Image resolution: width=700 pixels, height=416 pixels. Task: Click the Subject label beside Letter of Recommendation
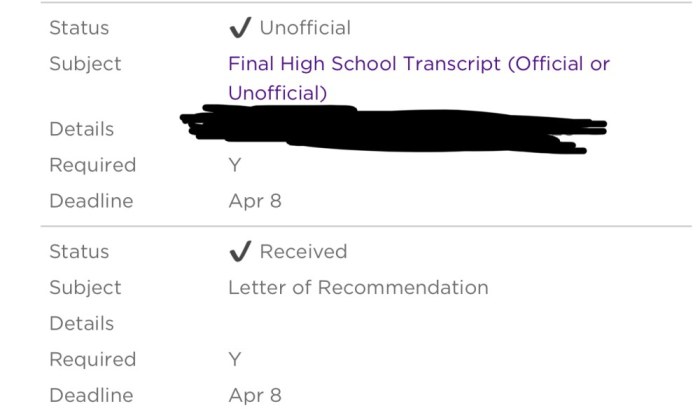85,288
